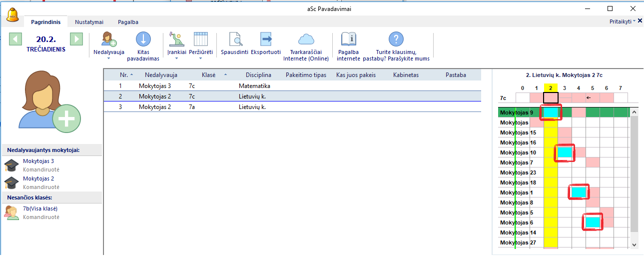
Task: Go to previous day with left arrow
Action: coord(15,39)
